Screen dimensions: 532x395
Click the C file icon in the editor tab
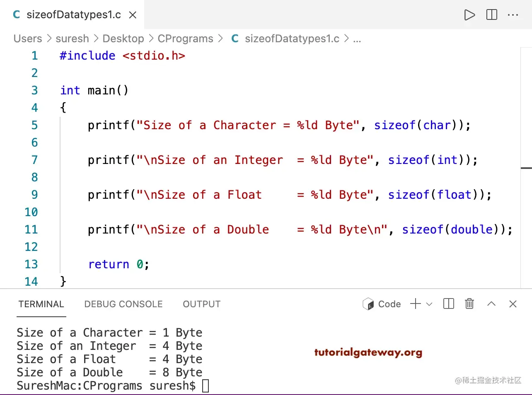17,15
